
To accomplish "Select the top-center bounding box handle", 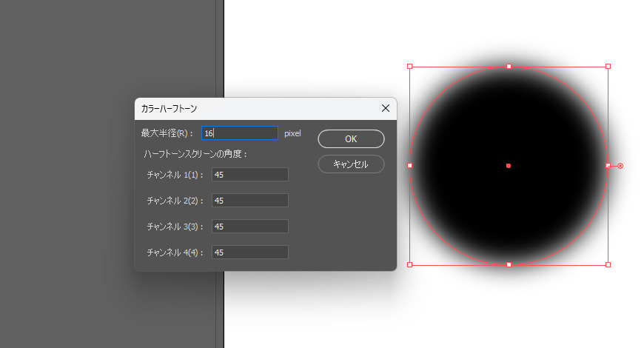I will click(509, 67).
